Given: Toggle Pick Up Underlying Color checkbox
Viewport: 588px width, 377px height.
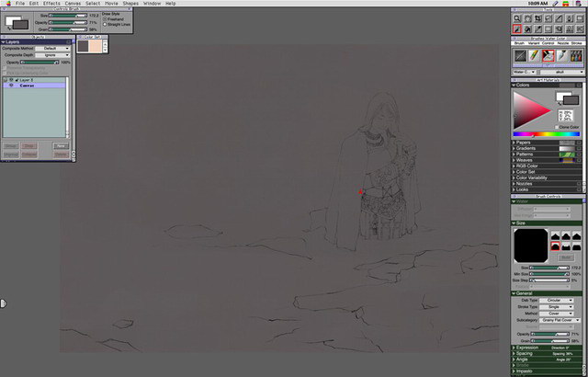Looking at the screenshot, I should click(x=5, y=73).
